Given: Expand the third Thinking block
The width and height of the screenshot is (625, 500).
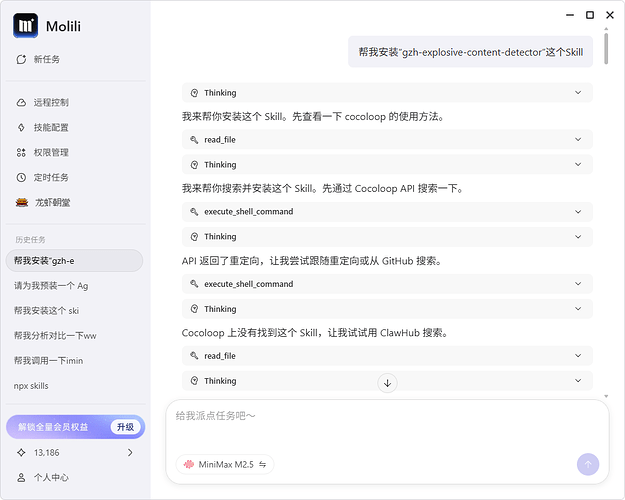Looking at the screenshot, I should tap(387, 237).
